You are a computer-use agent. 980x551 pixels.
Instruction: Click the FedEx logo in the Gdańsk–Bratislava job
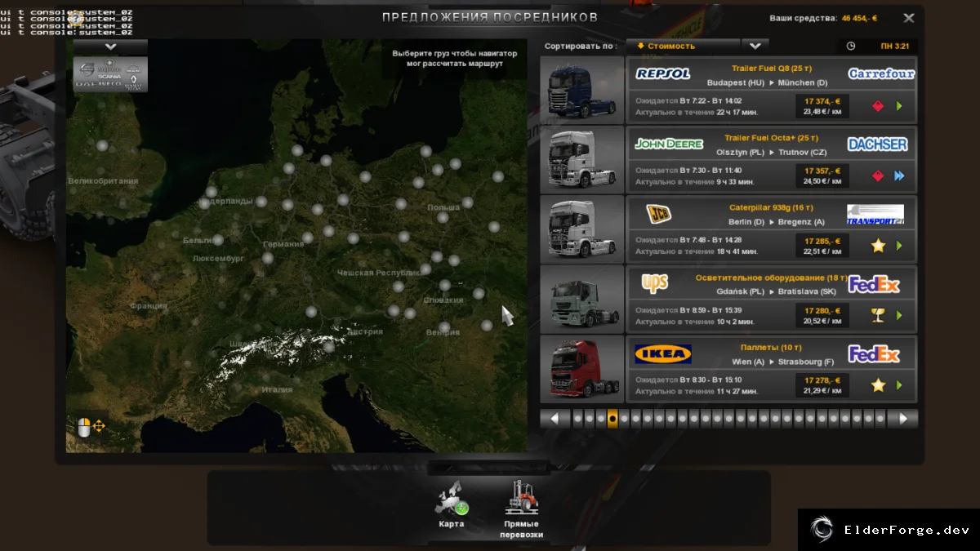[x=874, y=285]
